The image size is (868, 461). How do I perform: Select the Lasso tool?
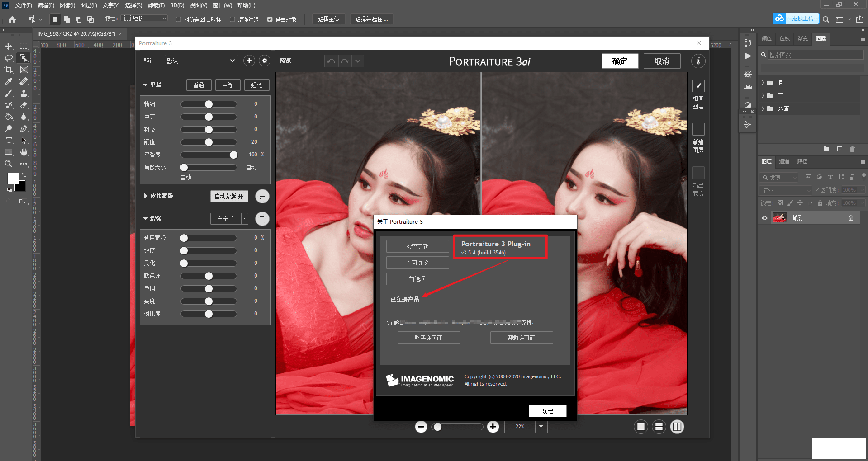(9, 58)
